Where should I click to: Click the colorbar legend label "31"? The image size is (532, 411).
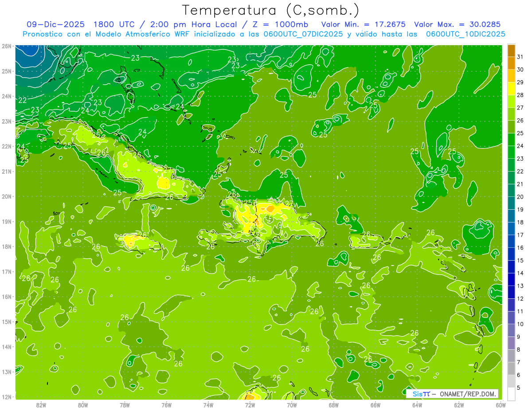[520, 57]
